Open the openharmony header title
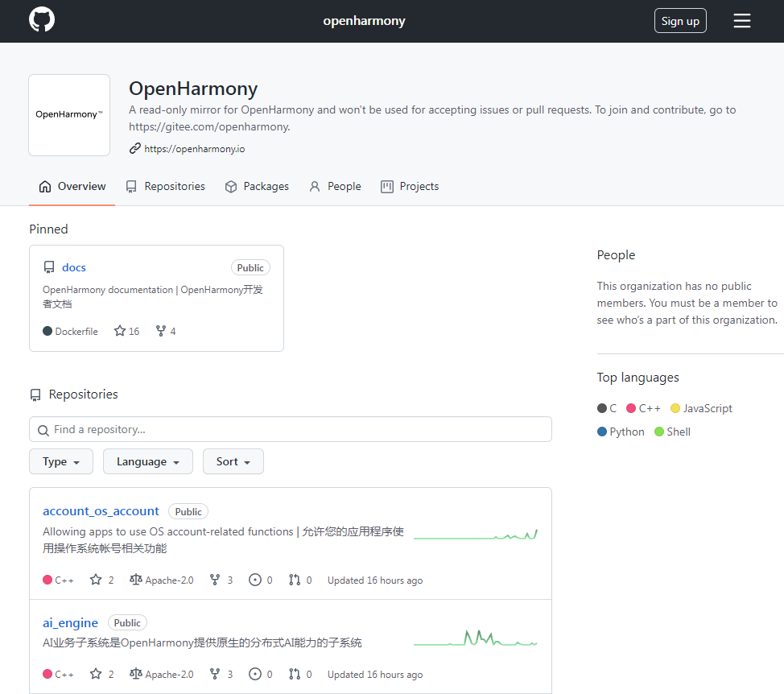This screenshot has height=694, width=784. tap(364, 21)
